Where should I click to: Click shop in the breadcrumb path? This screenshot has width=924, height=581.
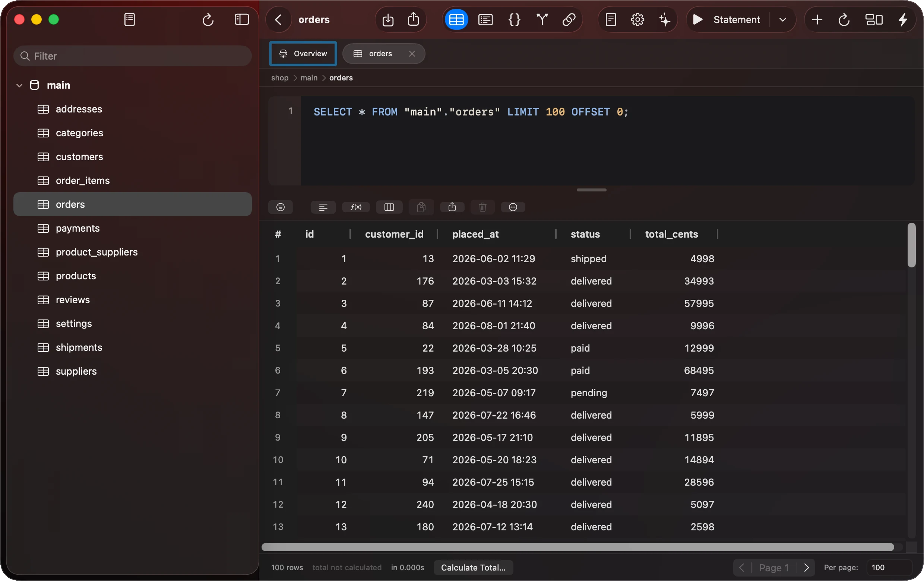click(x=280, y=78)
